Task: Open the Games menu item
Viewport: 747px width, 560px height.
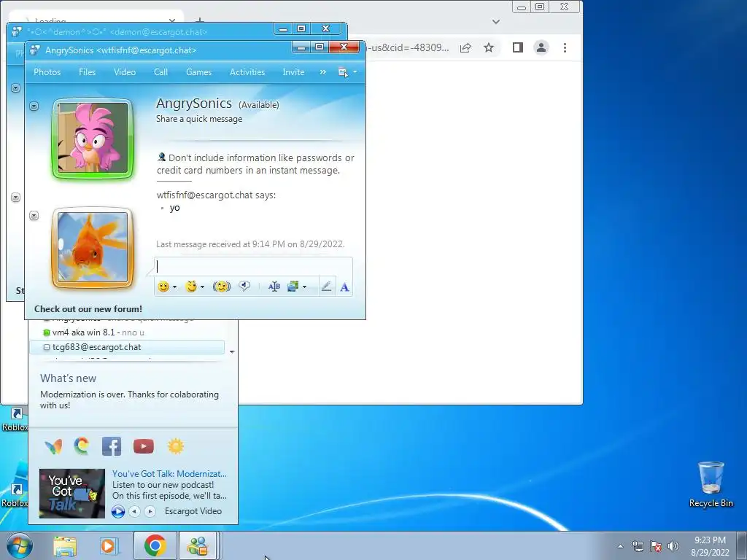Action: 198,72
